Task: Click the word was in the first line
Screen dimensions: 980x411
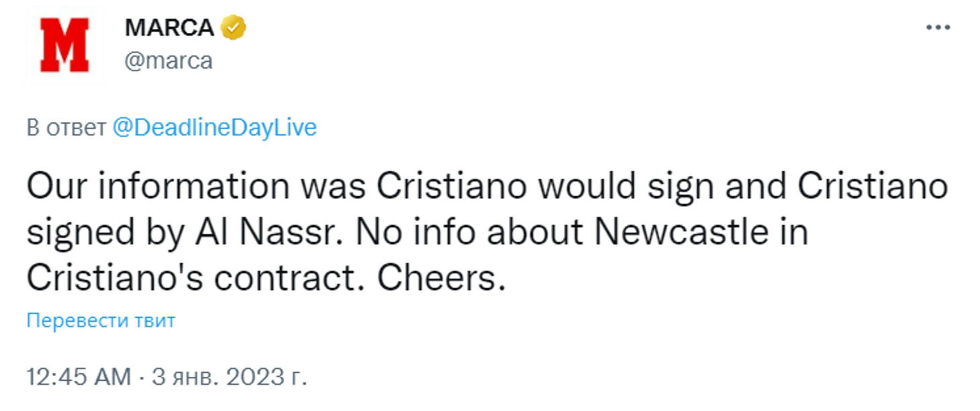Action: pyautogui.click(x=334, y=187)
